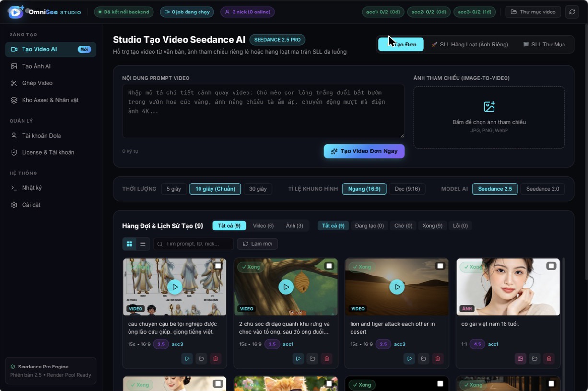588x391 pixels.
Task: Click into the video prompt text area
Action: pos(263,111)
